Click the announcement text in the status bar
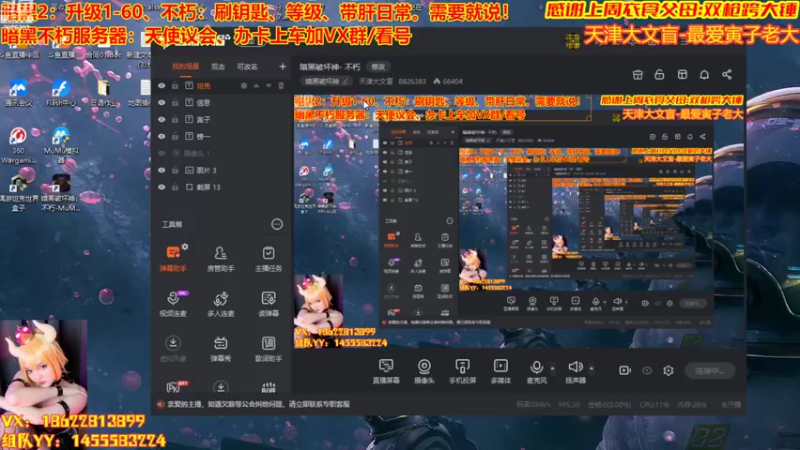 pyautogui.click(x=258, y=404)
